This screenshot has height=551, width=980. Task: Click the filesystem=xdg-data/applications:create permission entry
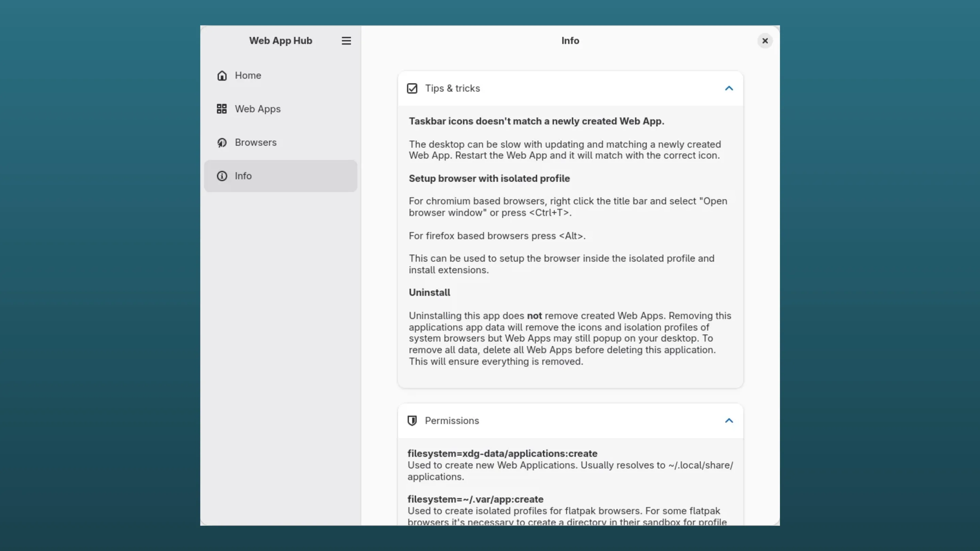(502, 453)
